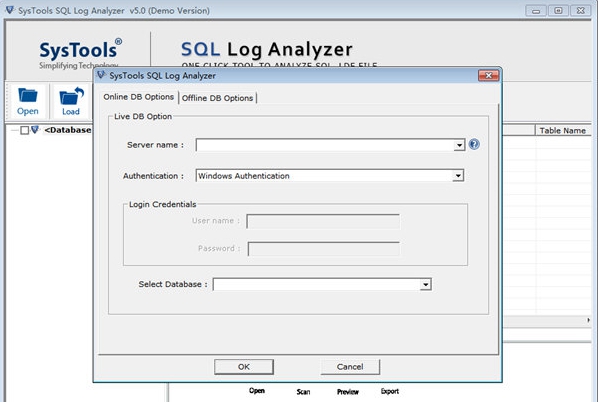Open the Select Database dropdown arrow
The height and width of the screenshot is (402, 598).
(425, 285)
